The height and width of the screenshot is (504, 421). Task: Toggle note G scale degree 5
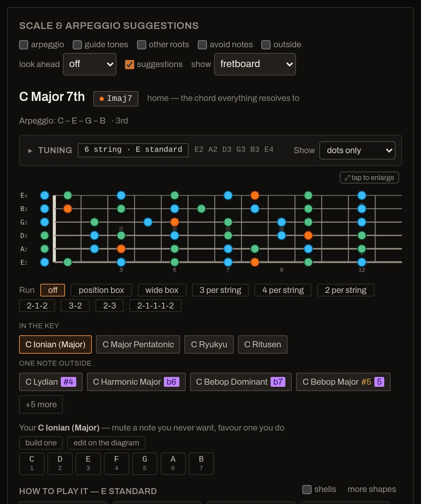(145, 464)
